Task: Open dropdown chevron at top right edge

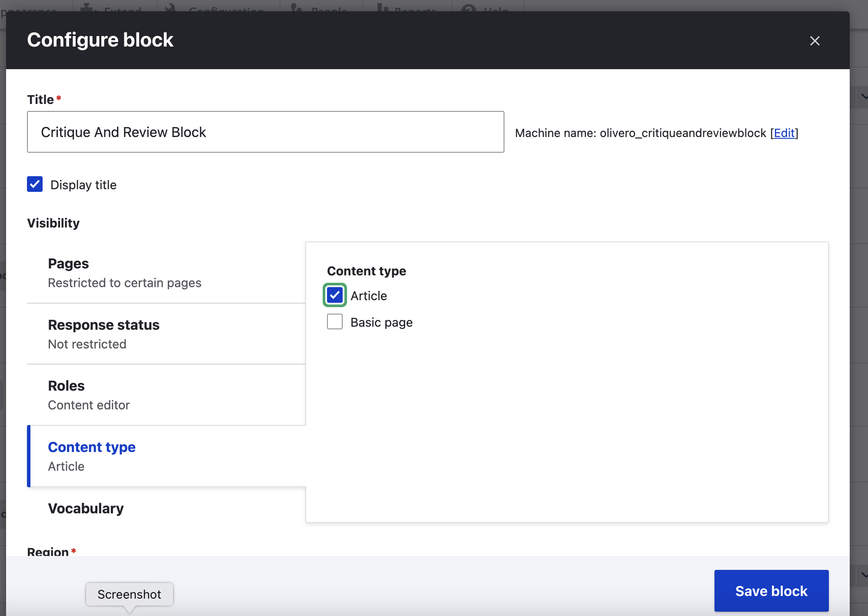Action: (x=863, y=97)
